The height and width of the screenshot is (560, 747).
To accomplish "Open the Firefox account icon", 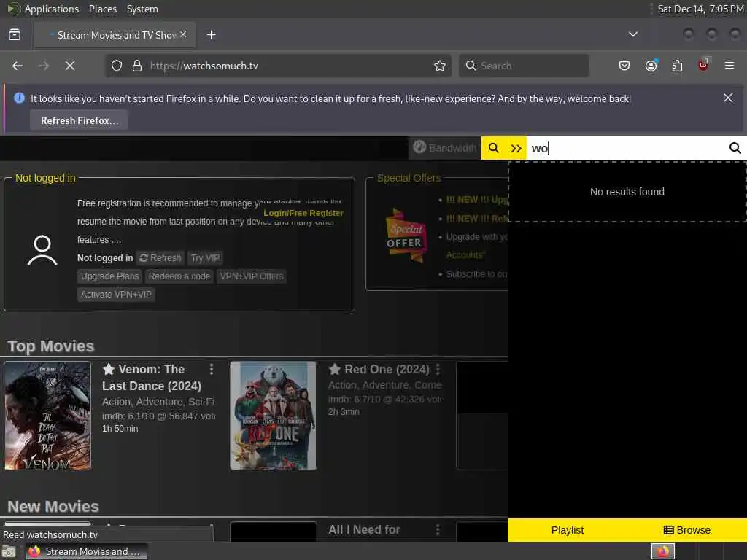I will tap(651, 66).
